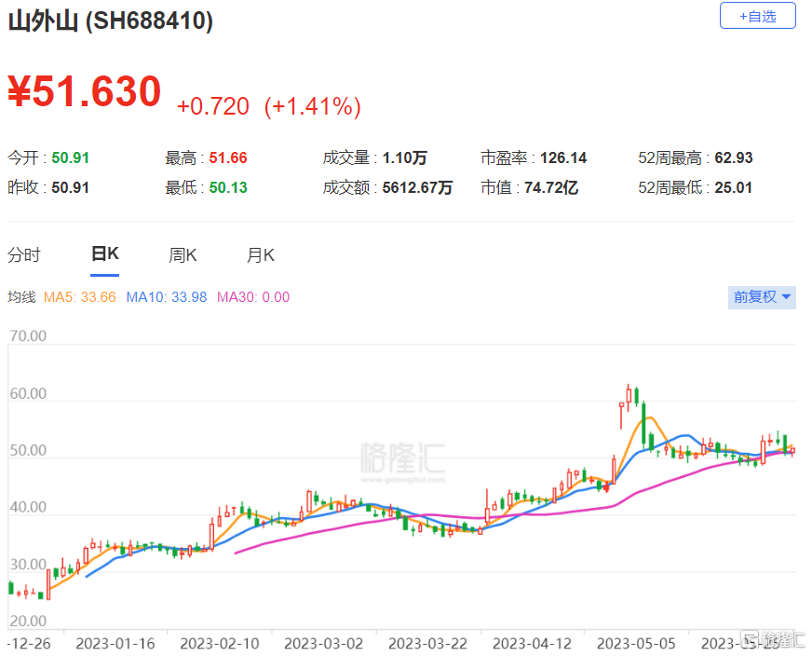Image resolution: width=812 pixels, height=656 pixels.
Task: Click the 市盈率 value 126.14
Action: (x=561, y=158)
